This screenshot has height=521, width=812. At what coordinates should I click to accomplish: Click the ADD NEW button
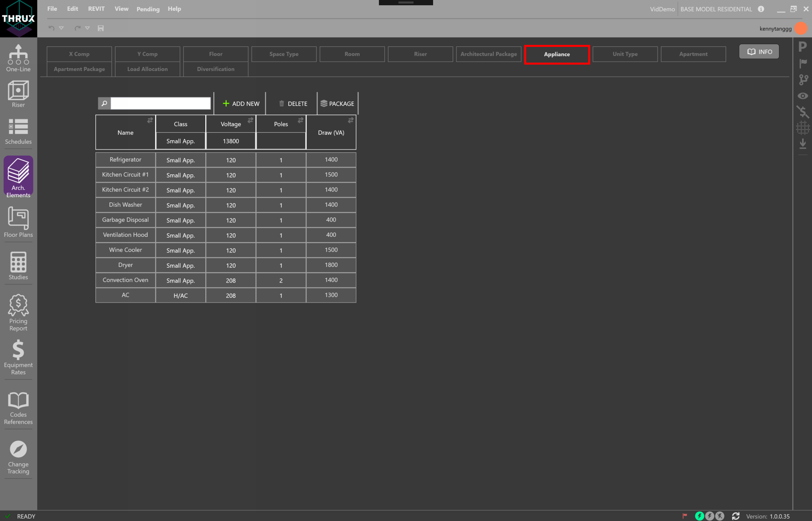241,103
